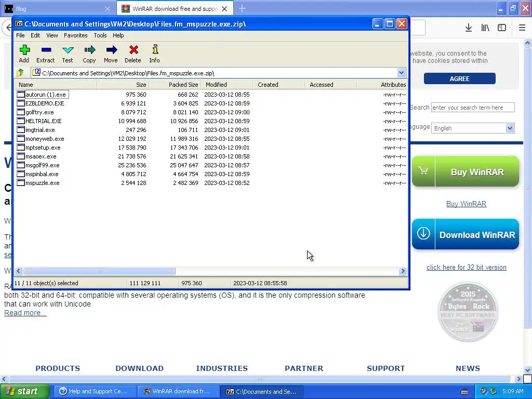Click the 2015 Bytes Rock award badge
This screenshot has height=399, width=532.
468,312
